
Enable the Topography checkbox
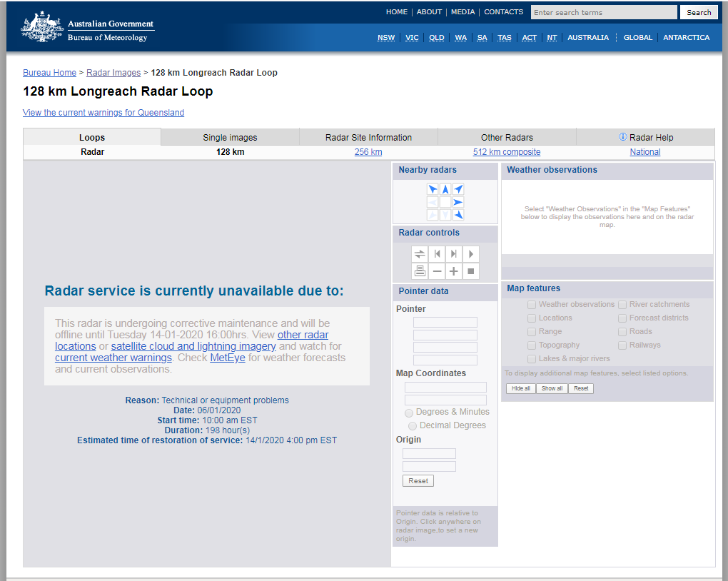click(x=532, y=345)
